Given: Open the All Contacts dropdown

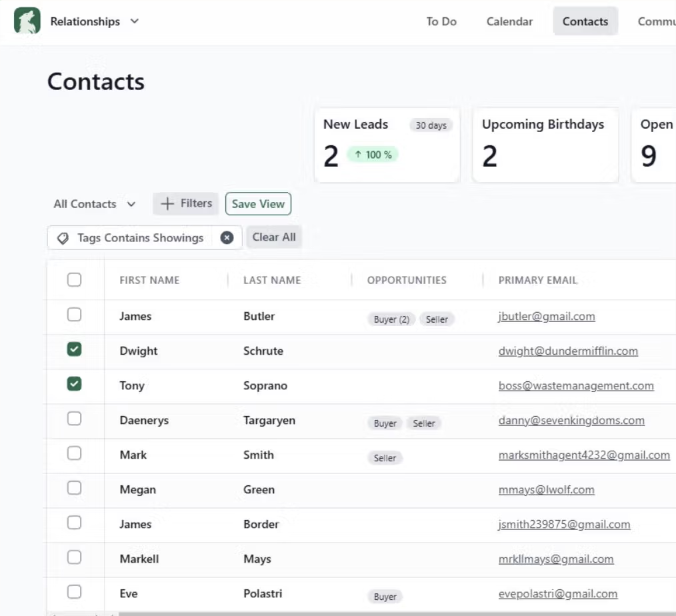Looking at the screenshot, I should 93,203.
